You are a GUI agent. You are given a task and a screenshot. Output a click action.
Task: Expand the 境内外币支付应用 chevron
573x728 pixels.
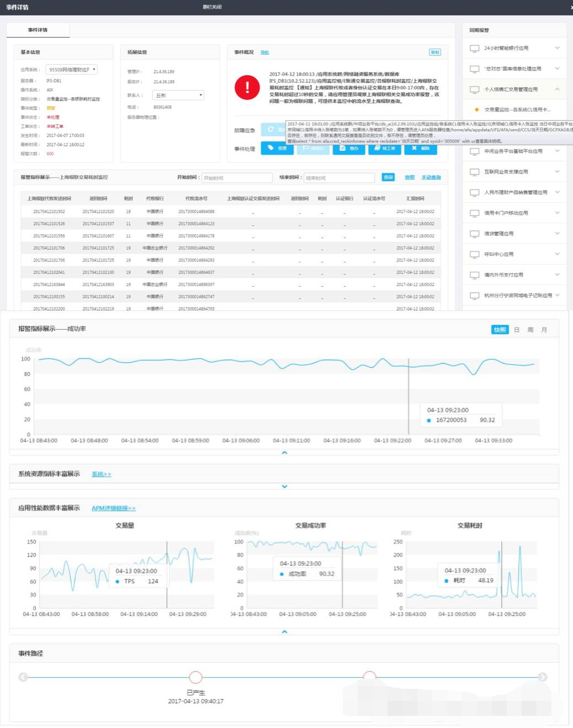point(557,275)
